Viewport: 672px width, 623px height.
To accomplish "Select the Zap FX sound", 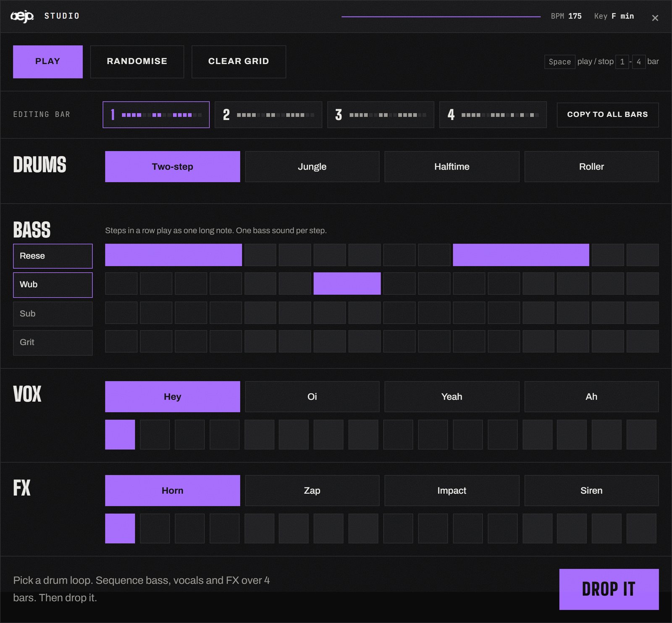I will coord(312,490).
